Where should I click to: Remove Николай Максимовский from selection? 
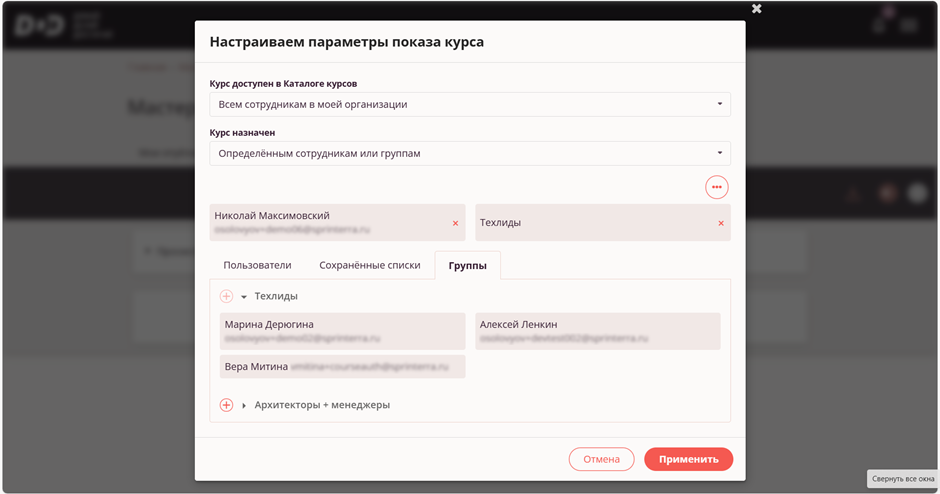pos(455,223)
